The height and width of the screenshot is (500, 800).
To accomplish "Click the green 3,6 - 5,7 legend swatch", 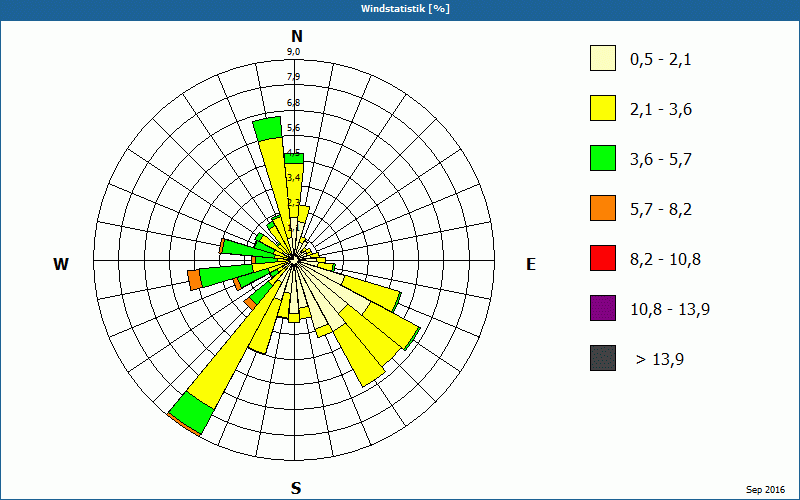I will coord(603,158).
